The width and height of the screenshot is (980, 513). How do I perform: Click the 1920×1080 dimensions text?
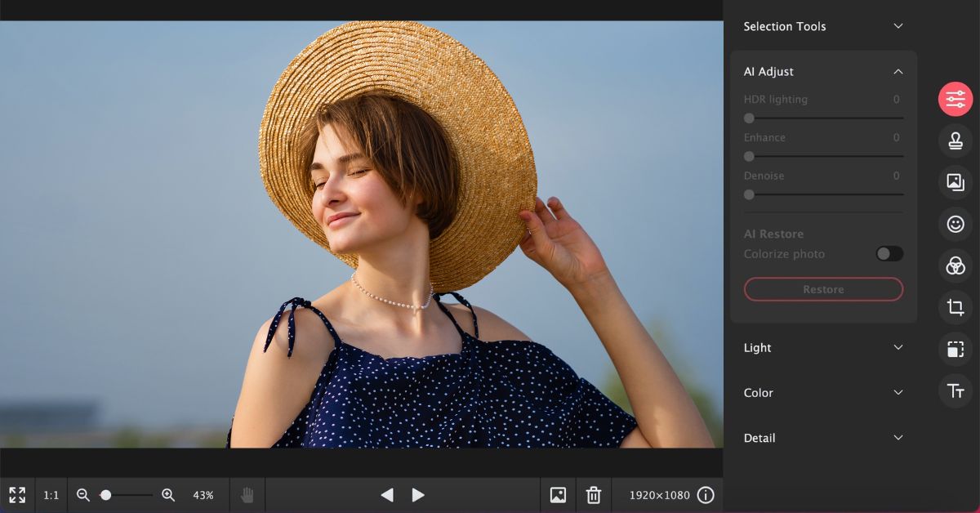click(x=659, y=495)
